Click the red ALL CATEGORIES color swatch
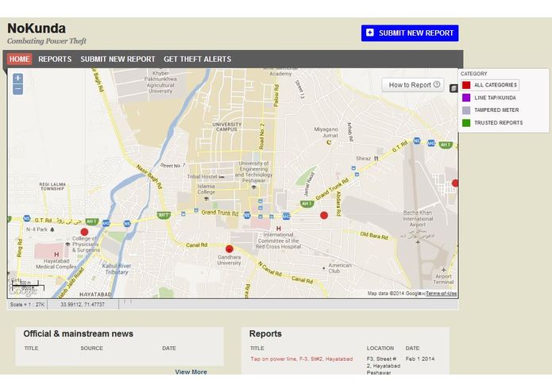 point(466,85)
